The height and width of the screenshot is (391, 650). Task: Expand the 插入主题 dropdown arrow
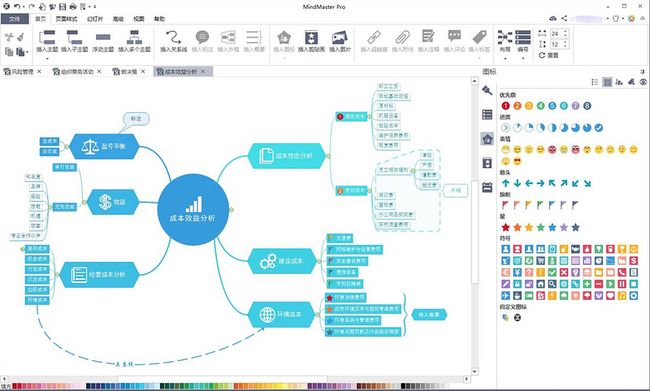tap(47, 59)
